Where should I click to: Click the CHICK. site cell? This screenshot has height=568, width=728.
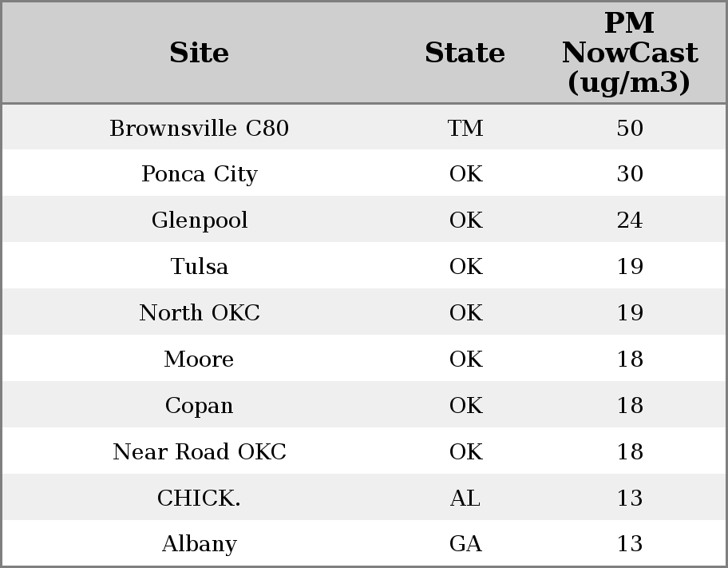tap(200, 498)
